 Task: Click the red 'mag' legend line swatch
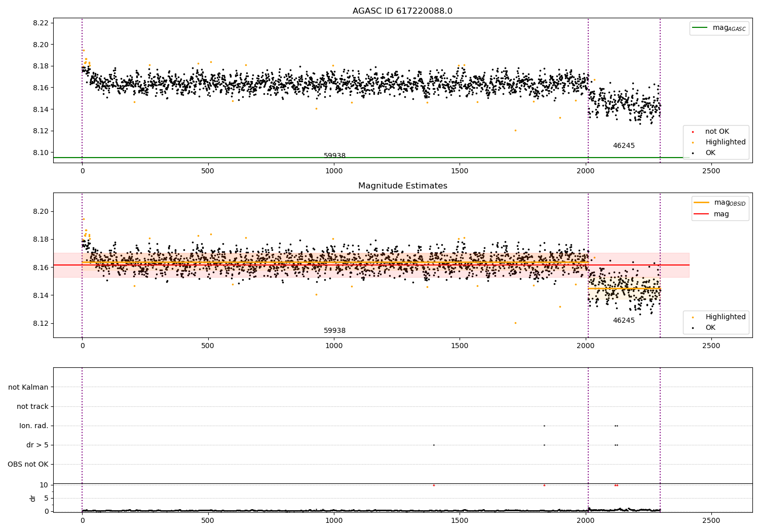tap(701, 214)
